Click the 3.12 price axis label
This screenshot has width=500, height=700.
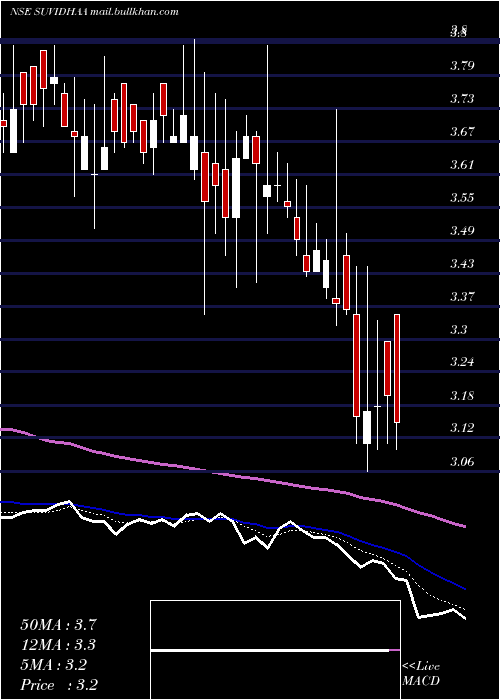(x=462, y=429)
